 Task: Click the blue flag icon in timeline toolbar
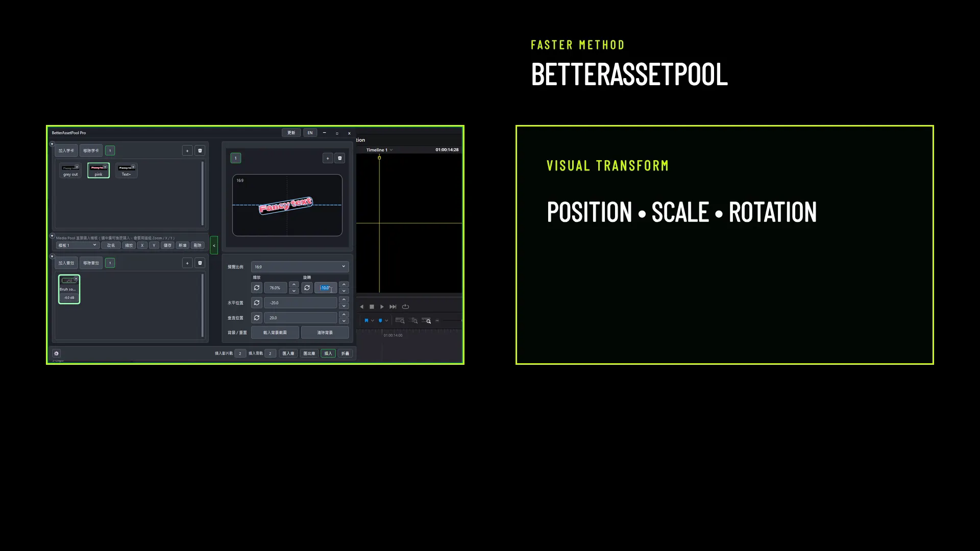366,320
